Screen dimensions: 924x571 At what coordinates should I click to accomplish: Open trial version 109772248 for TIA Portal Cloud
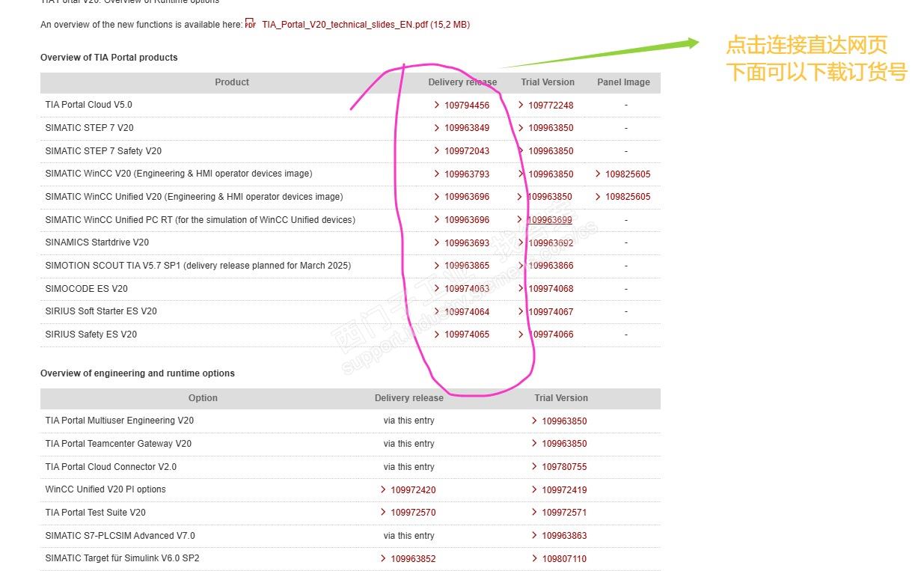point(551,106)
